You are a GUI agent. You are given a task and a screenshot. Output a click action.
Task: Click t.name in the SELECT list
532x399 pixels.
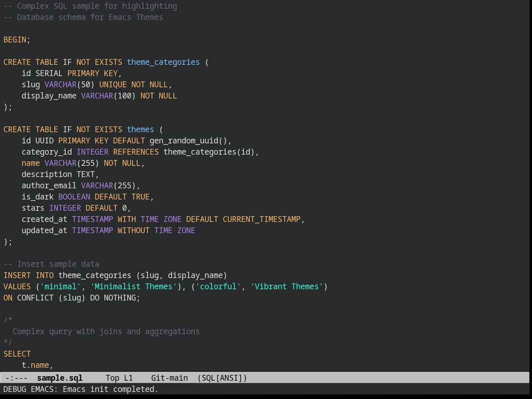click(35, 365)
